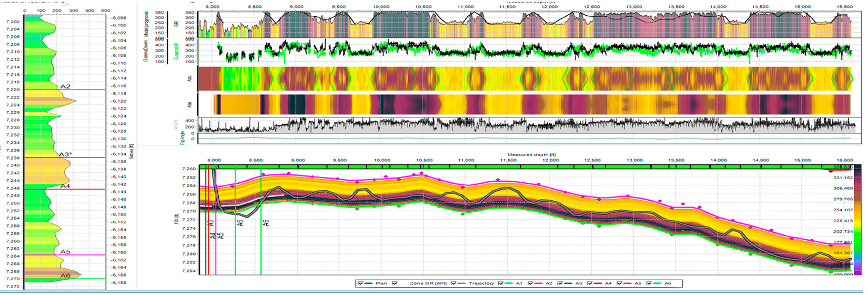Image resolution: width=868 pixels, height=295 pixels.
Task: Toggle the A6 checkbox in the legend
Action: (x=649, y=283)
